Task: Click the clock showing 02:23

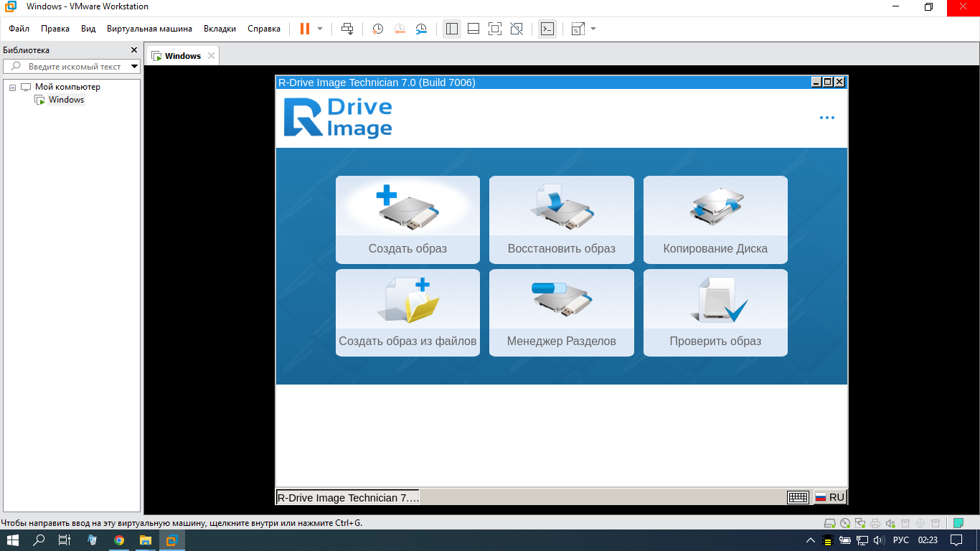Action: tap(928, 540)
